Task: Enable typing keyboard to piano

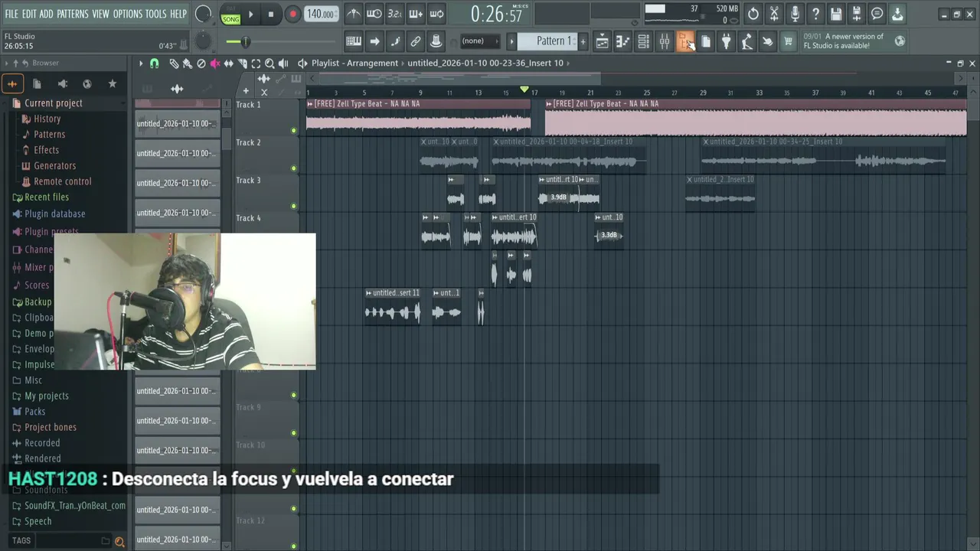Action: pos(354,41)
